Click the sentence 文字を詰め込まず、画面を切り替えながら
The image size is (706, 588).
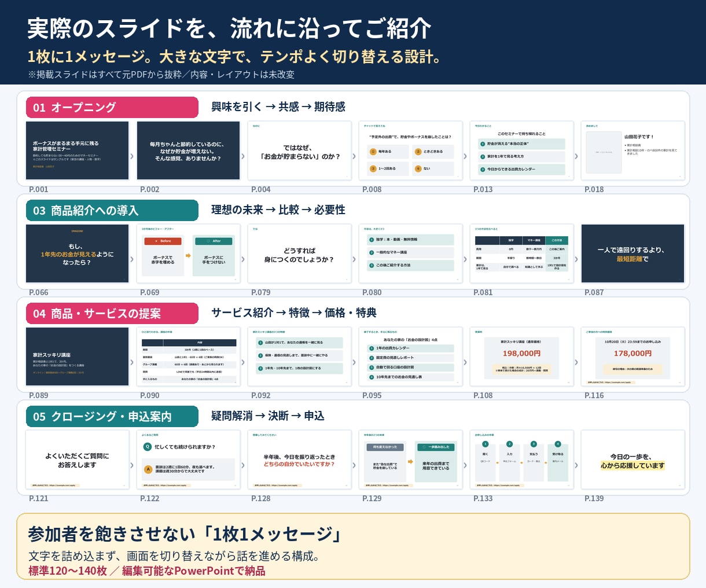click(x=174, y=556)
